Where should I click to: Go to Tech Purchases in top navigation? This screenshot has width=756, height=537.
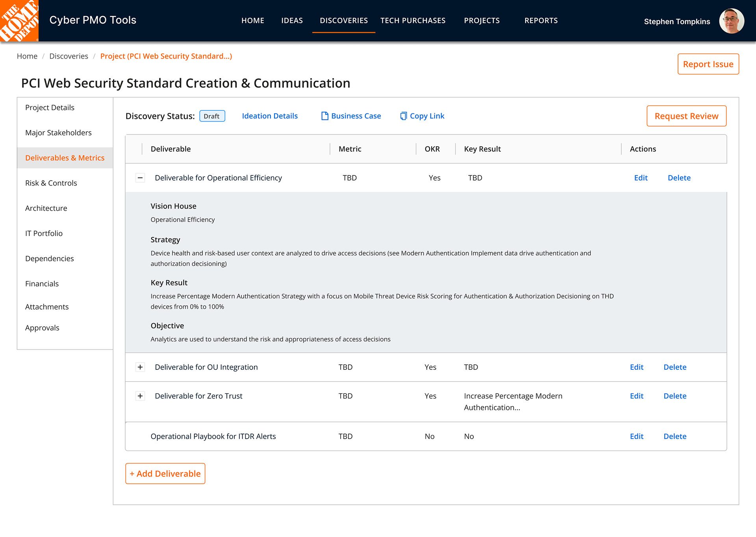pyautogui.click(x=413, y=20)
